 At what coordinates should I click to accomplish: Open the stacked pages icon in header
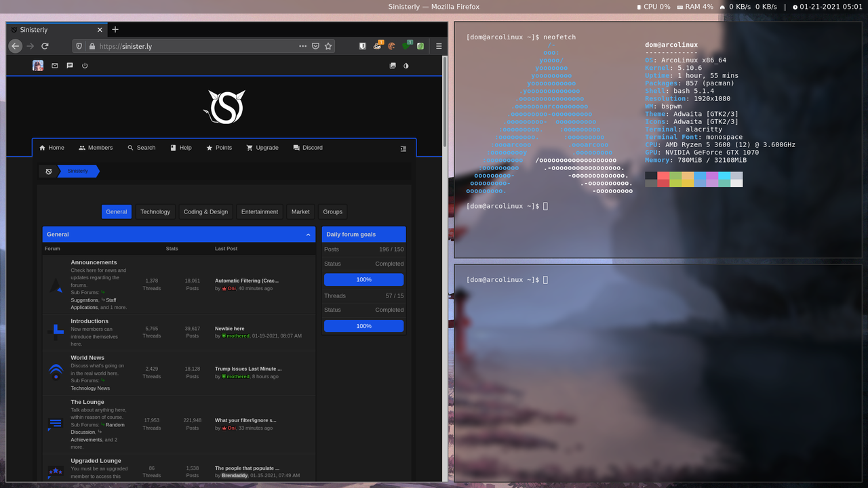pos(393,66)
